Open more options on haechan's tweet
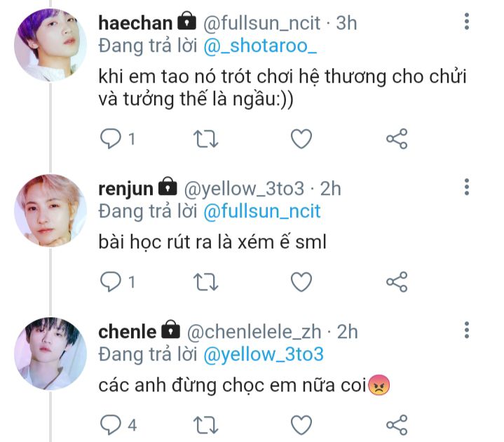This screenshot has height=442, width=504. click(x=467, y=22)
